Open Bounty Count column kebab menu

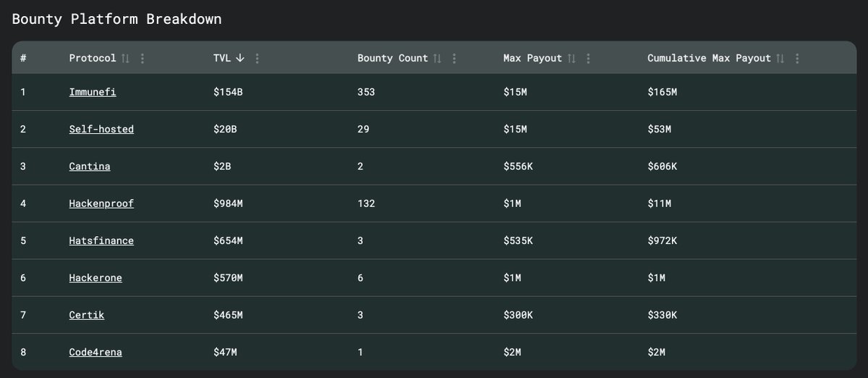[x=454, y=59]
